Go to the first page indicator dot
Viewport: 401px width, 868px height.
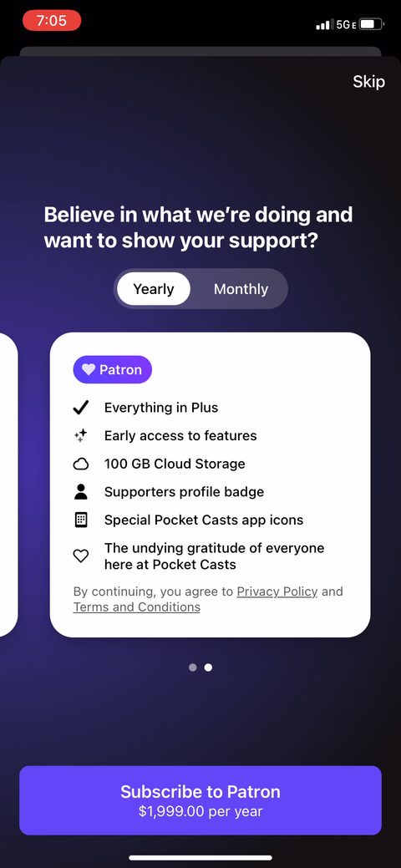point(193,667)
